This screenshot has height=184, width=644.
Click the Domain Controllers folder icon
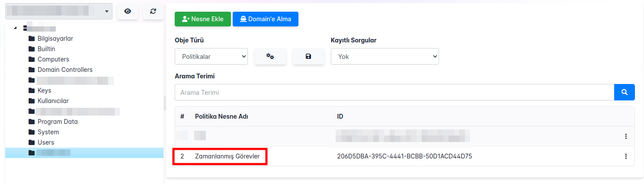(x=31, y=70)
